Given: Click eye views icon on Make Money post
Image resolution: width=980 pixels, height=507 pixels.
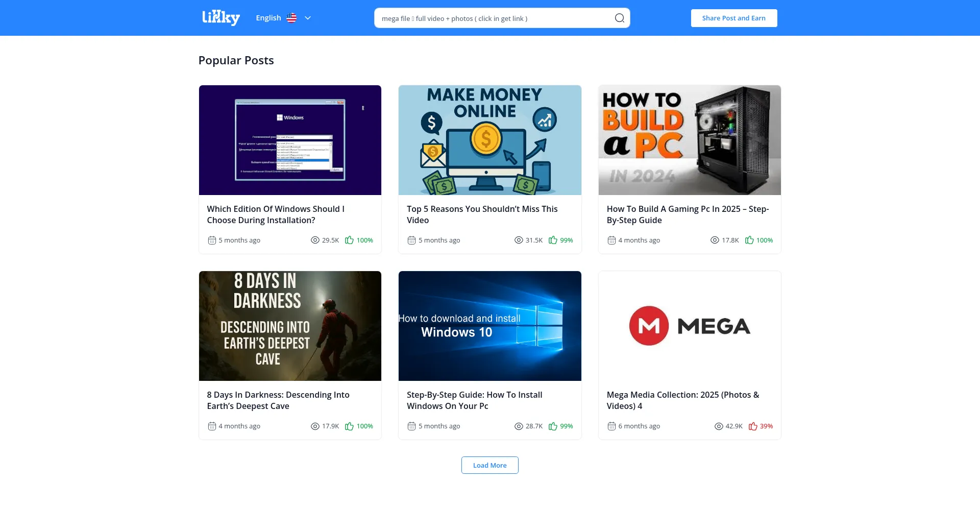Looking at the screenshot, I should coord(519,240).
